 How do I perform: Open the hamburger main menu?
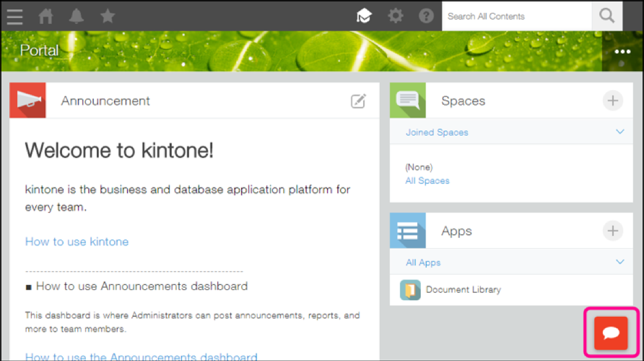tap(15, 16)
